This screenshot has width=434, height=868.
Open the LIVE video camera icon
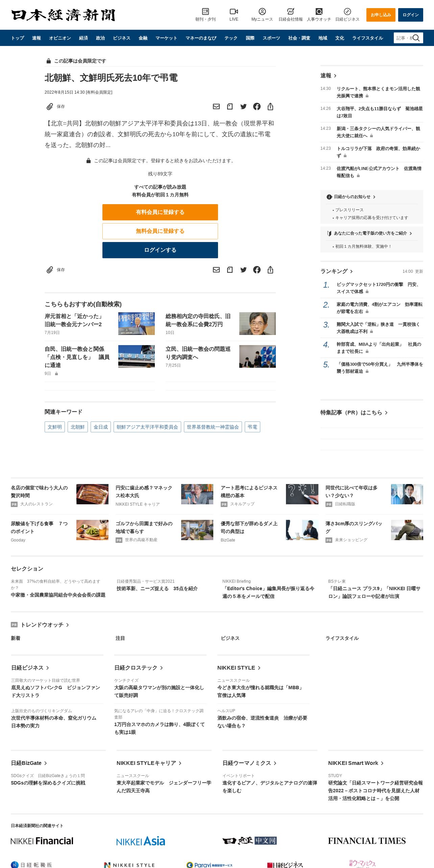tap(234, 11)
